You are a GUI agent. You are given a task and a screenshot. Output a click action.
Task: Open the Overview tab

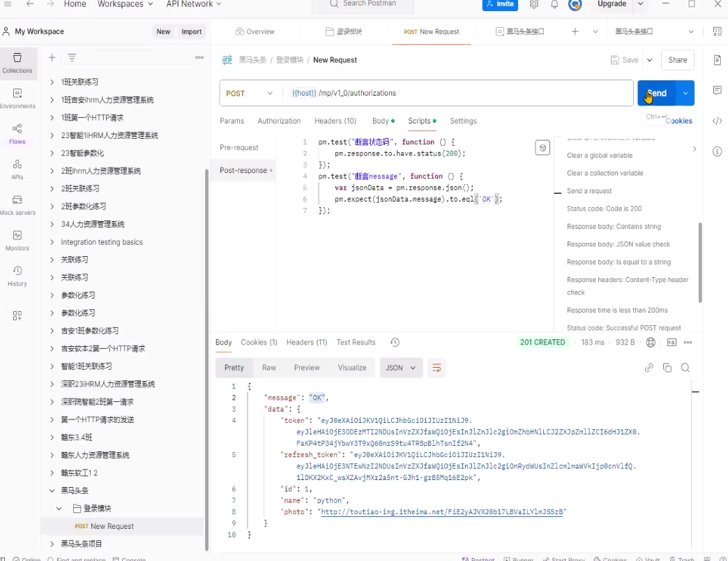pos(255,31)
